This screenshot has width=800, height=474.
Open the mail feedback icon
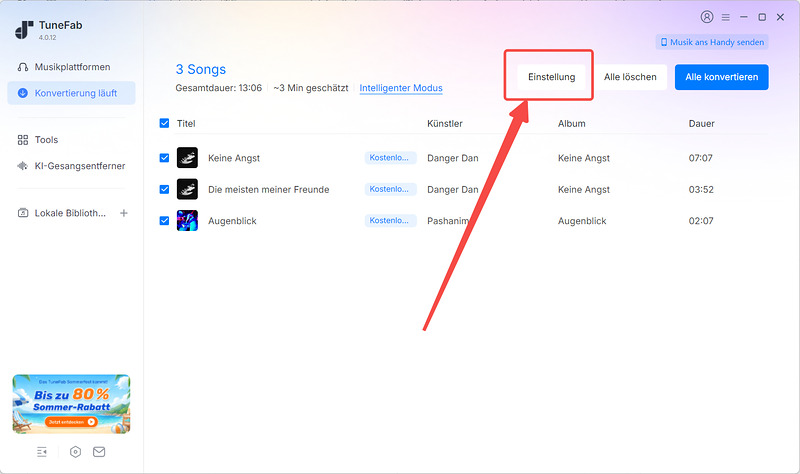click(99, 452)
